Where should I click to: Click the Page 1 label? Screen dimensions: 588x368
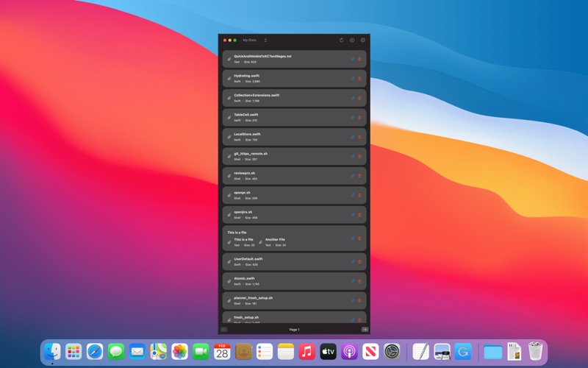[295, 330]
